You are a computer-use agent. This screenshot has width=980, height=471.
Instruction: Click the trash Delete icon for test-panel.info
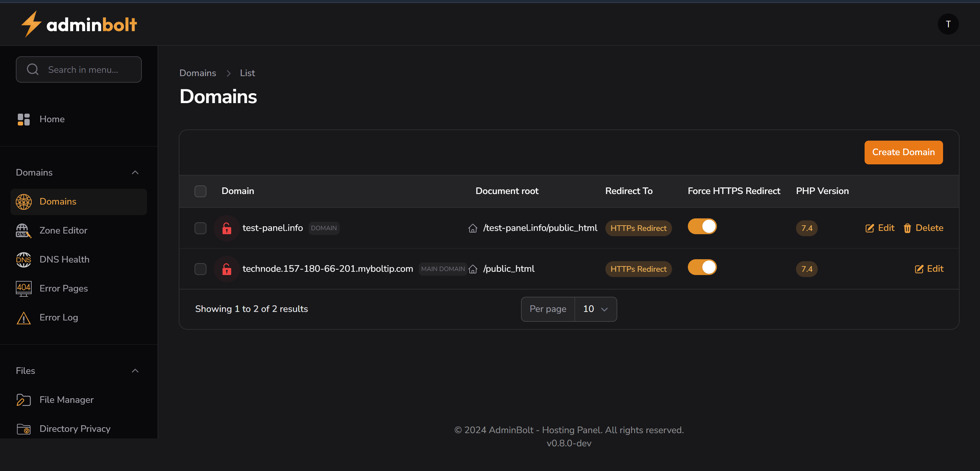(x=907, y=228)
